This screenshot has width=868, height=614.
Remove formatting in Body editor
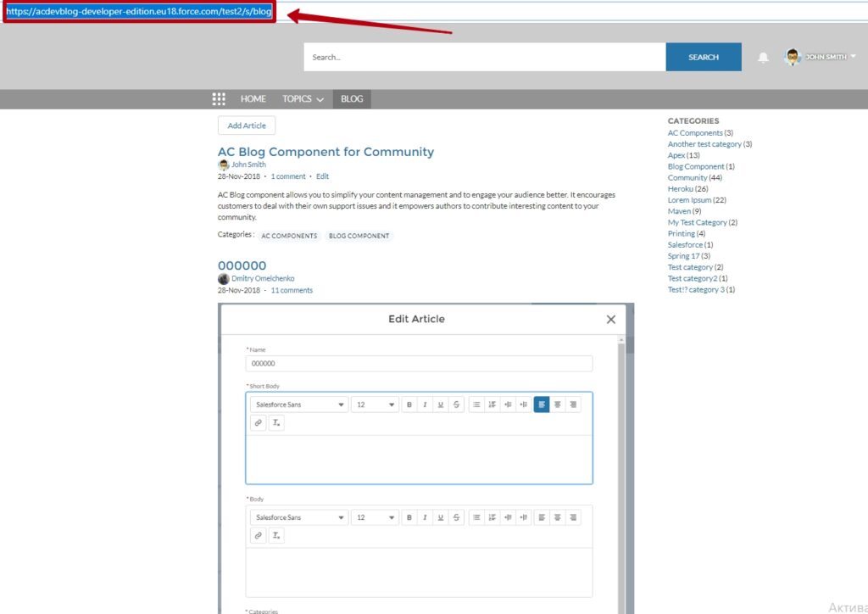tap(276, 536)
